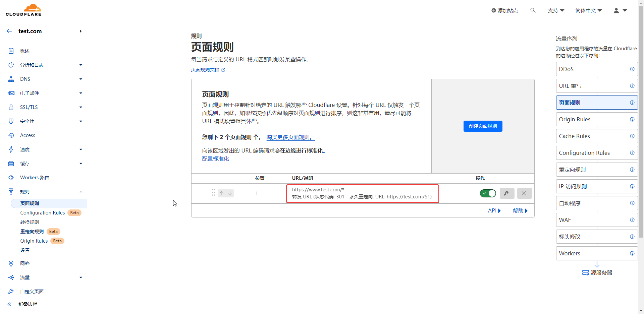Click info icon next to Origin Rules box

632,119
